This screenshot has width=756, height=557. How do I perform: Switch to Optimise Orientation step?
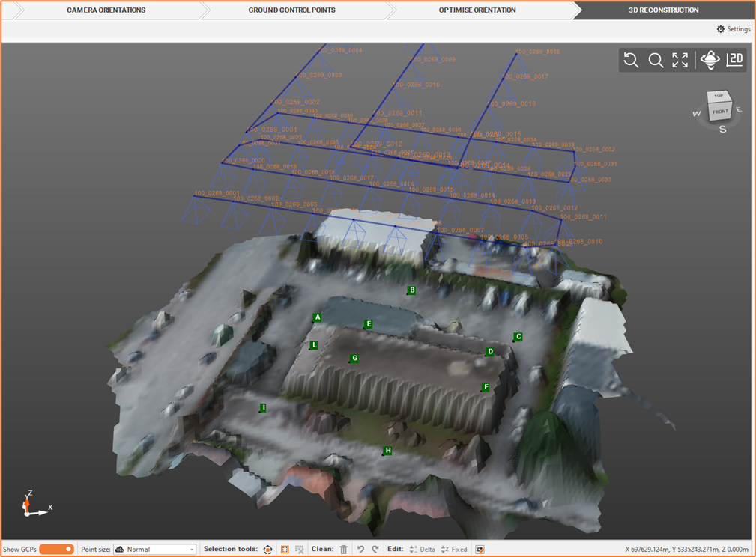477,10
